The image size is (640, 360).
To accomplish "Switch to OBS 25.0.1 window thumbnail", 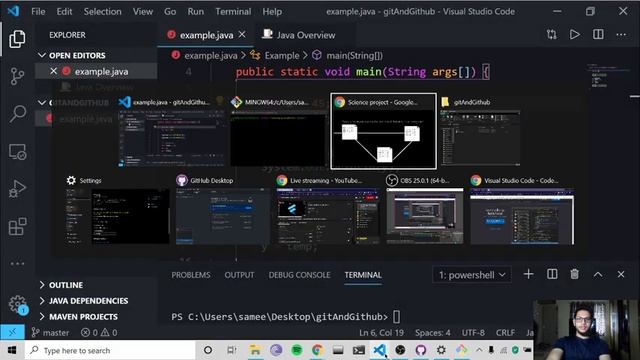I will click(x=425, y=210).
